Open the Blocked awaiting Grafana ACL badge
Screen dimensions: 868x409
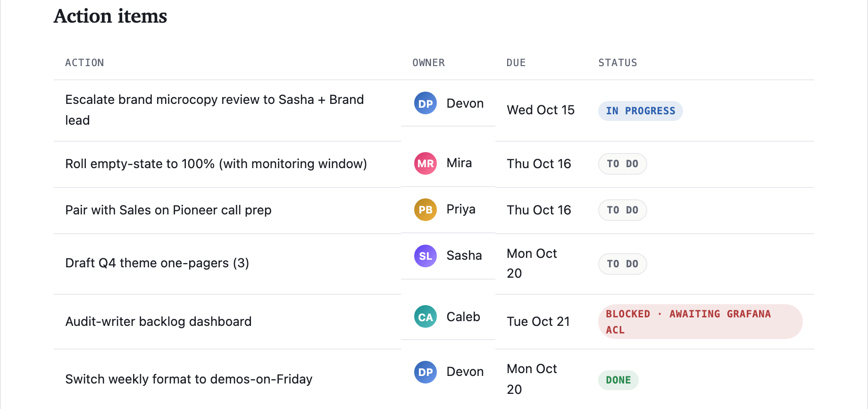coord(700,322)
